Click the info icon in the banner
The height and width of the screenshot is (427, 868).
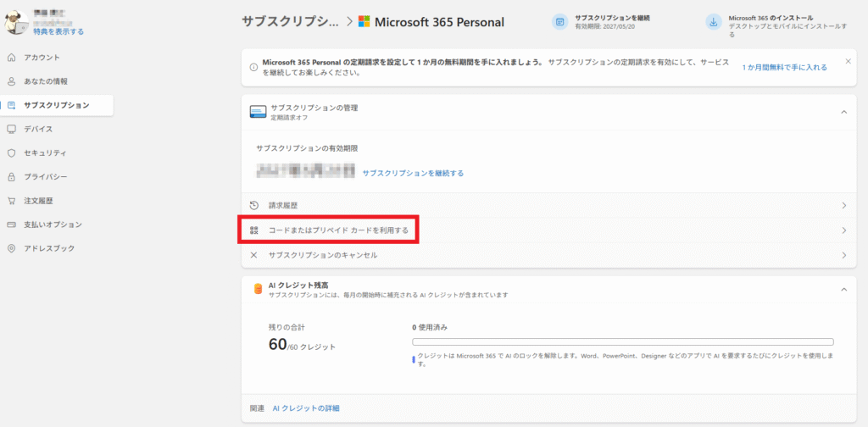[253, 68]
